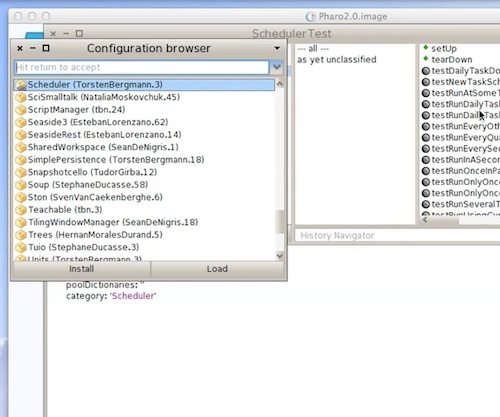Click Ston package icon
The height and width of the screenshot is (417, 500).
[21, 197]
